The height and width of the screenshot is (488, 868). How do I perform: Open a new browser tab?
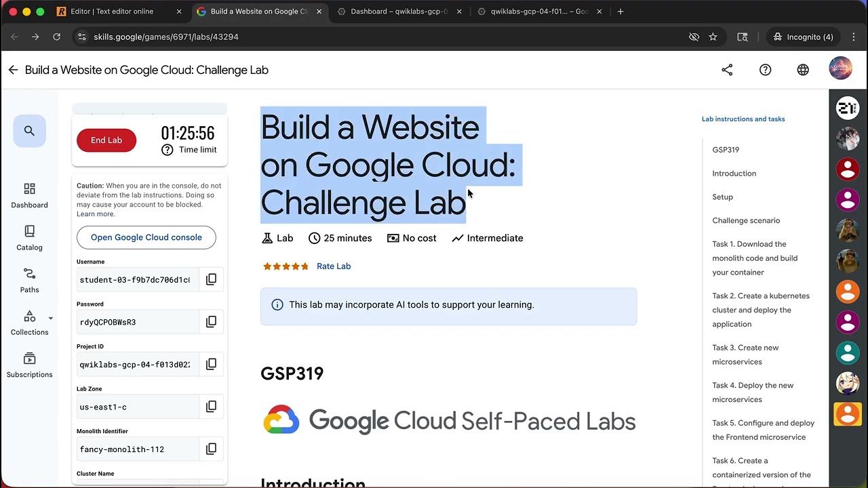point(620,12)
